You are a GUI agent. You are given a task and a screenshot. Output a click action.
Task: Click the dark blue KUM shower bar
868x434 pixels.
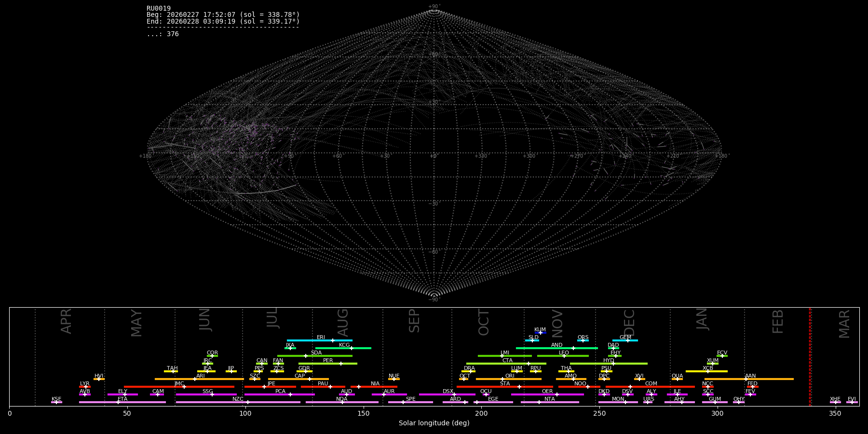point(541,333)
